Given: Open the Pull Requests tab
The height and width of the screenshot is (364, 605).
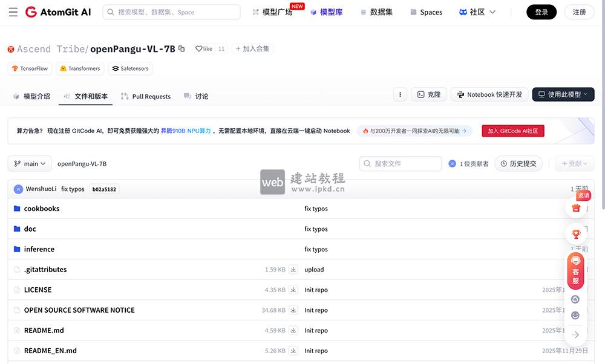Looking at the screenshot, I should (x=146, y=96).
